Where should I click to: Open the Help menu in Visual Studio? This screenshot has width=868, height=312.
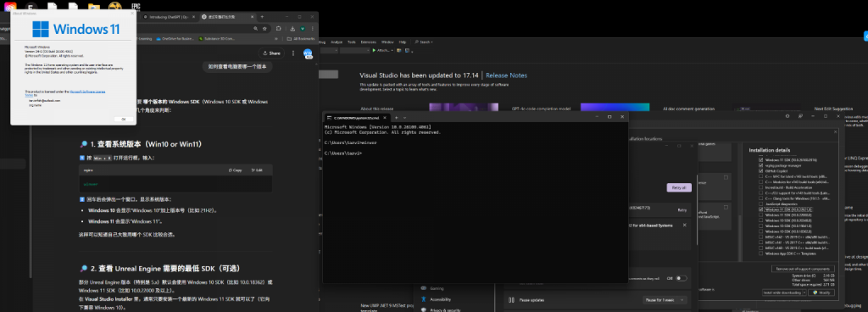(x=403, y=42)
